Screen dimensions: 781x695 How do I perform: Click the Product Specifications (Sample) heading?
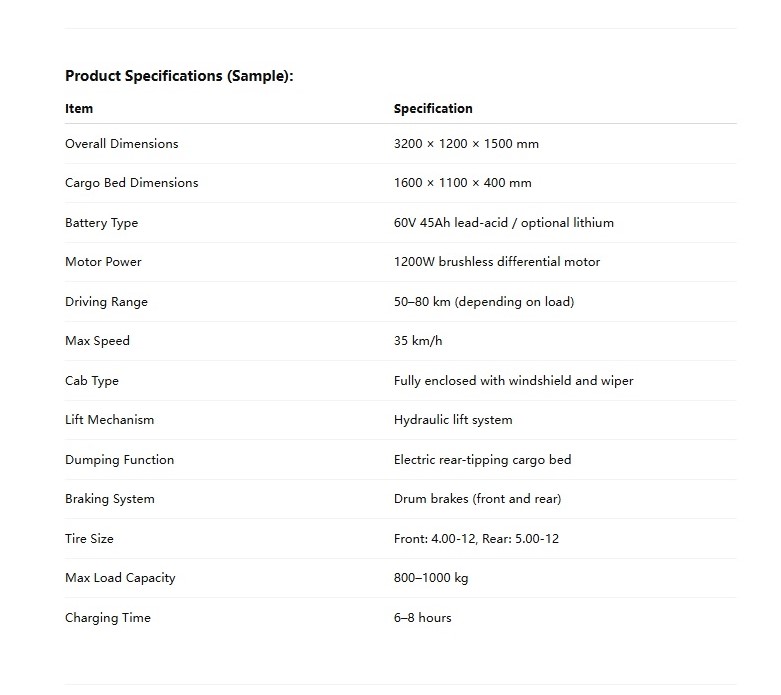179,76
